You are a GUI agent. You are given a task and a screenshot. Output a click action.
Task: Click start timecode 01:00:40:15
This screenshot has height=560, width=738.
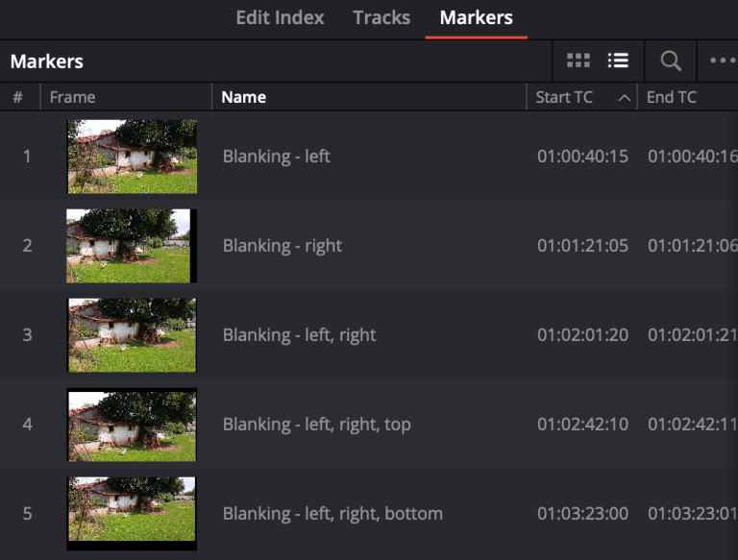582,157
